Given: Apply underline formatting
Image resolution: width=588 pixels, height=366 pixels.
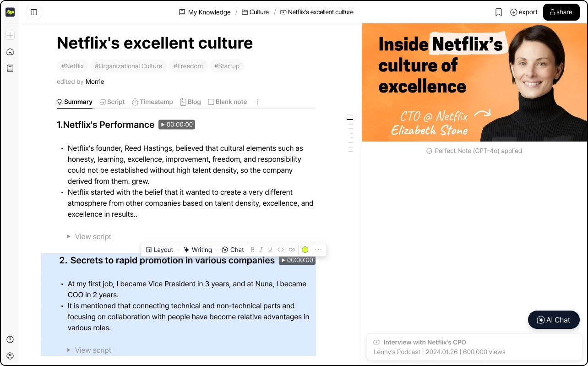Looking at the screenshot, I should (270, 250).
